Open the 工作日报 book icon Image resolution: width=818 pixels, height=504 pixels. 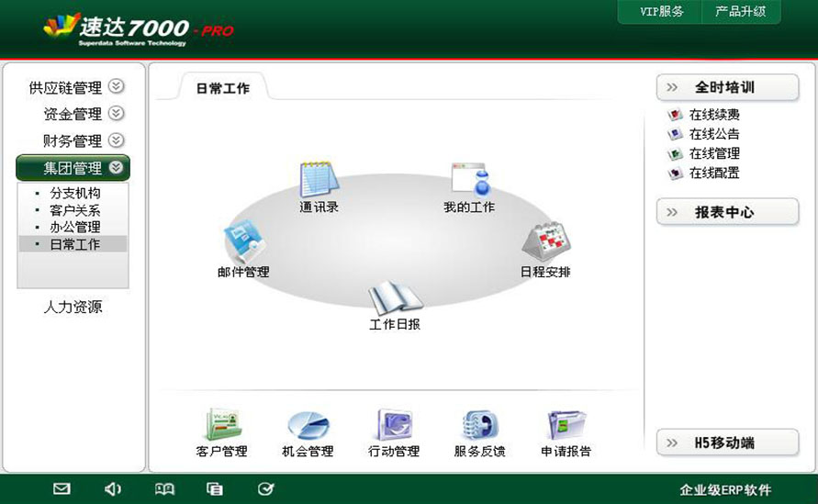[x=395, y=297]
